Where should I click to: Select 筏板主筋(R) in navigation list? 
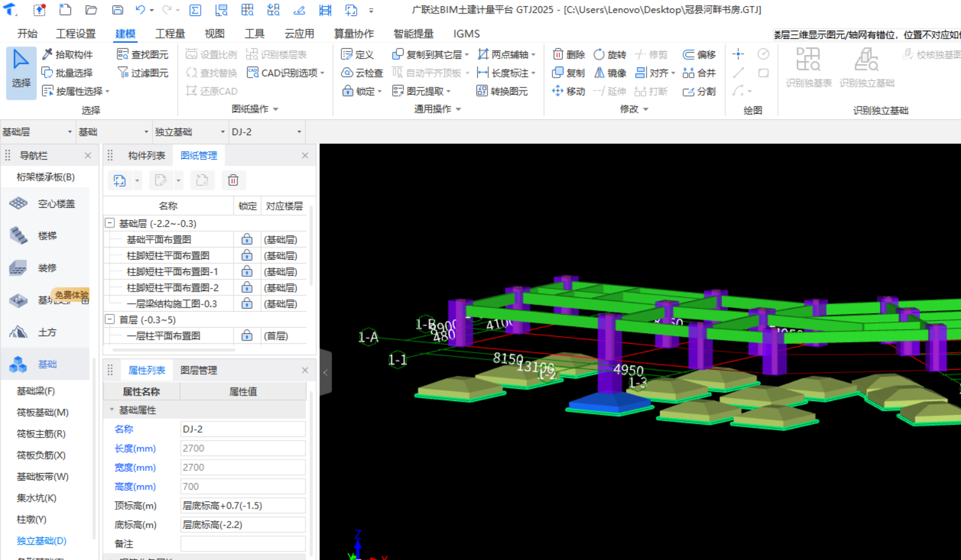41,433
